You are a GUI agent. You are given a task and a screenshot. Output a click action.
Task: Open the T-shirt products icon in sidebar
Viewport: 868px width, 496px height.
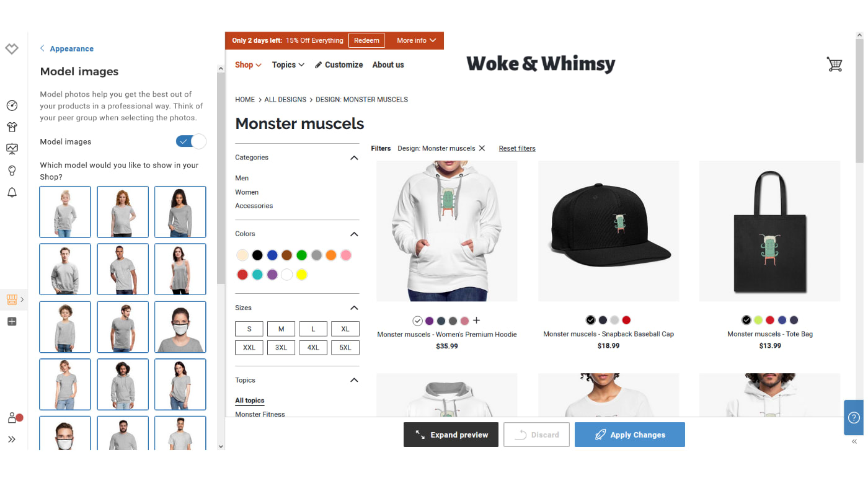tap(12, 127)
